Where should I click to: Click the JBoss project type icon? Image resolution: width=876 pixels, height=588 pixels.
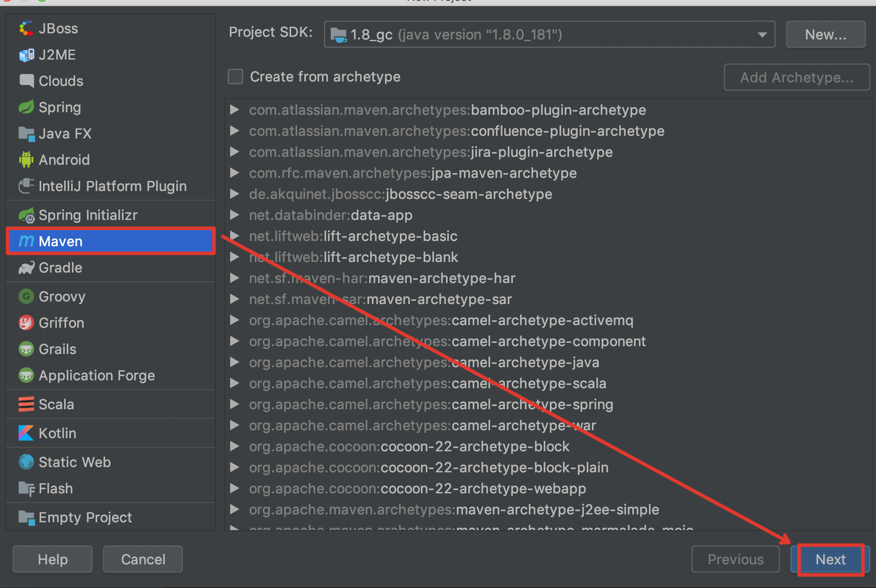pyautogui.click(x=26, y=28)
